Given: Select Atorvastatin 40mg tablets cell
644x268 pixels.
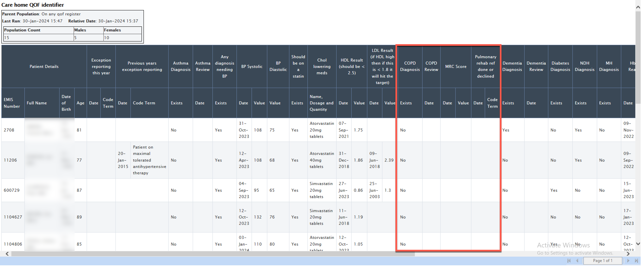Looking at the screenshot, I should tap(322, 160).
